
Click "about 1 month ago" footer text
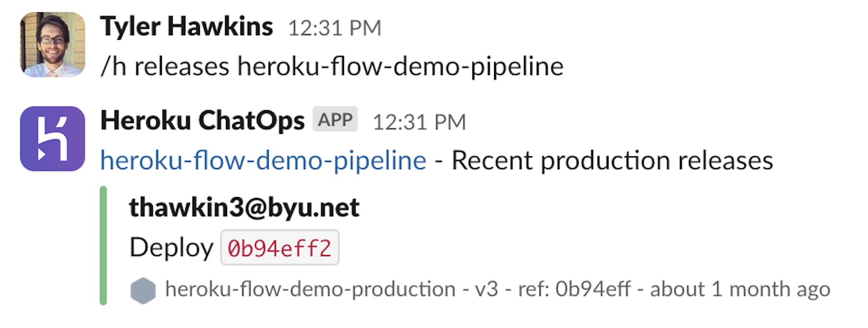[x=740, y=289]
